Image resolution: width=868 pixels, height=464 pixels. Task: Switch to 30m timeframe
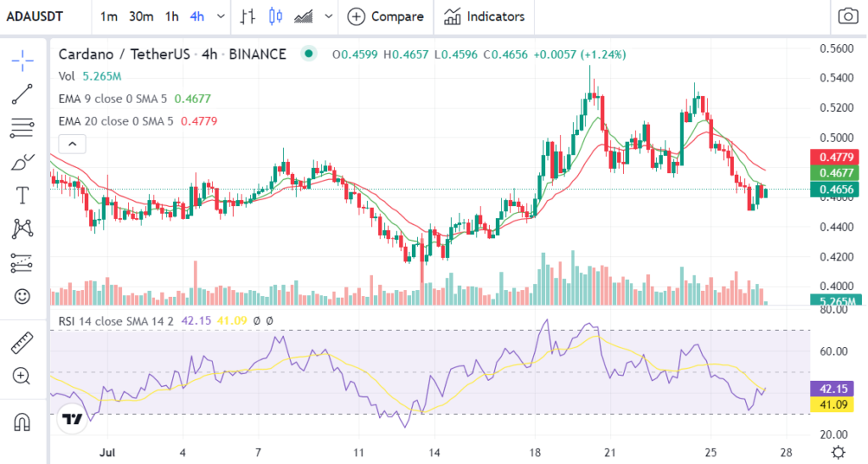[142, 17]
